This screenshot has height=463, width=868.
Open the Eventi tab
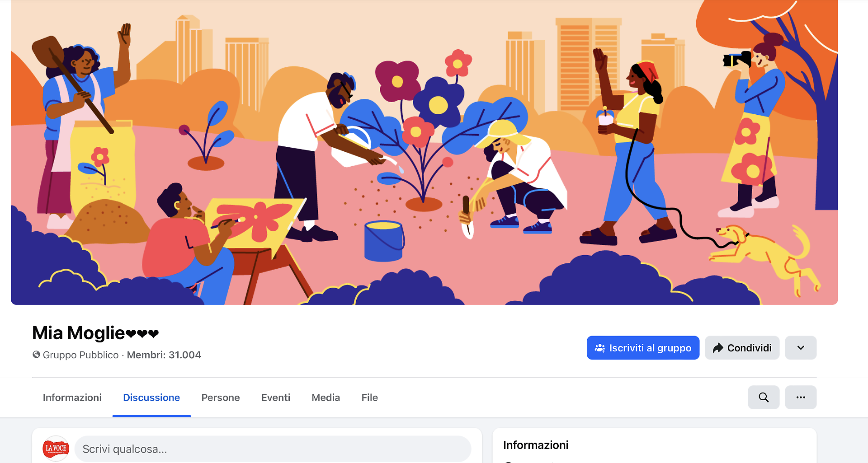coord(276,398)
